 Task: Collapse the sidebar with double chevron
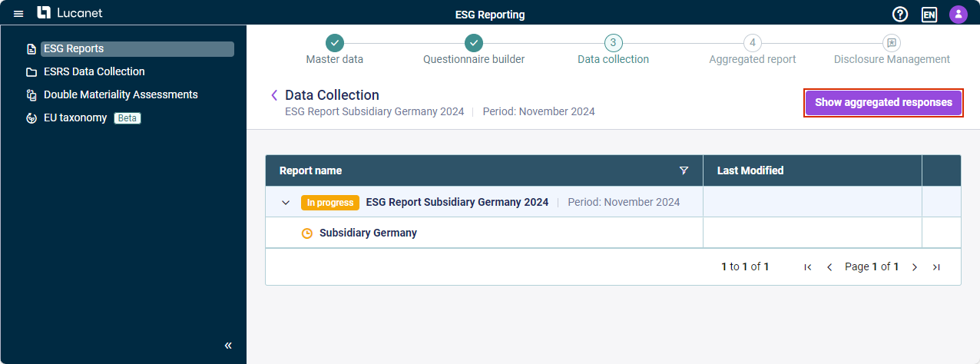click(x=228, y=346)
